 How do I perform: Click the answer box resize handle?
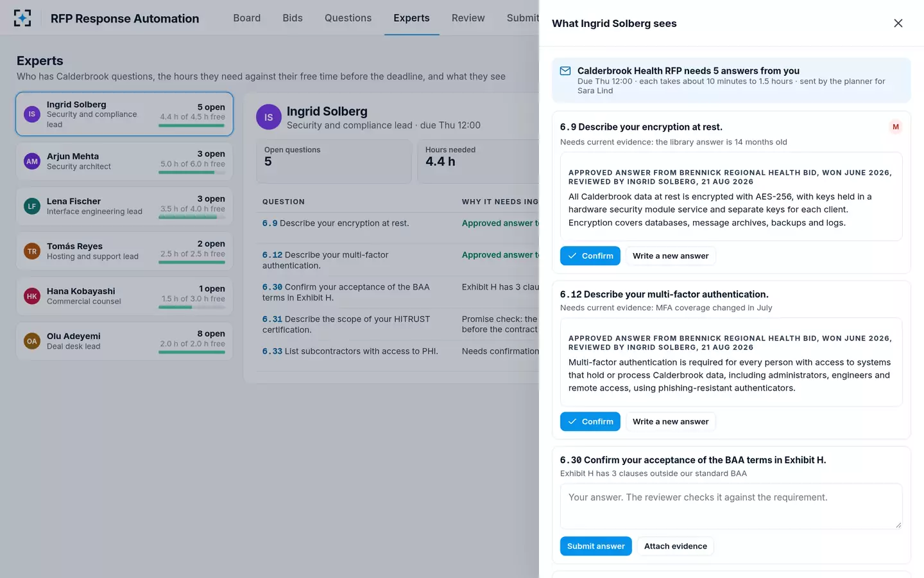[898, 525]
